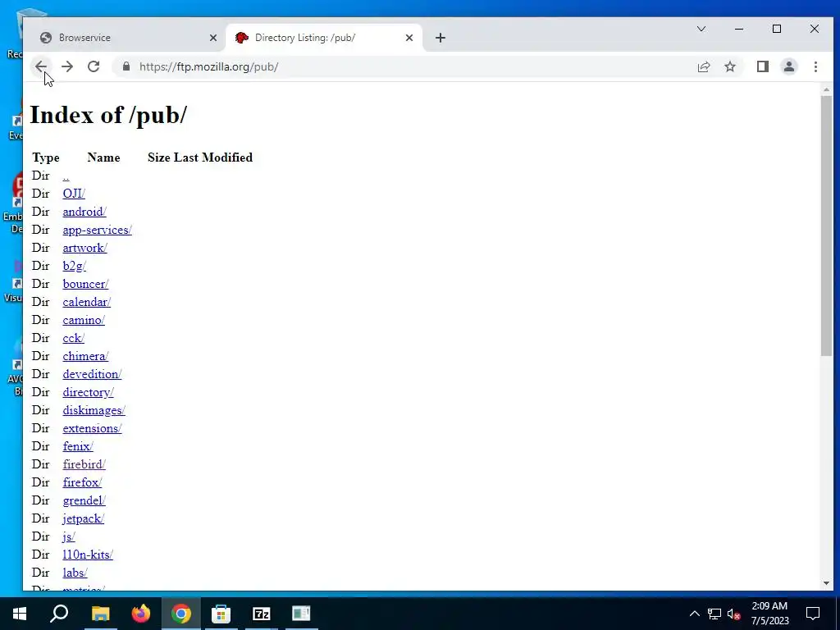Click the muted volume tray icon
The width and height of the screenshot is (840, 630).
click(x=734, y=614)
